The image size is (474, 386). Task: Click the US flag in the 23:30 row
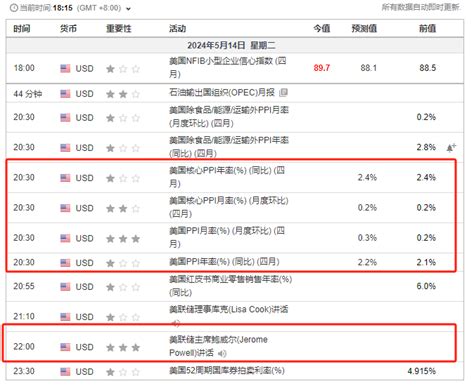pos(65,372)
